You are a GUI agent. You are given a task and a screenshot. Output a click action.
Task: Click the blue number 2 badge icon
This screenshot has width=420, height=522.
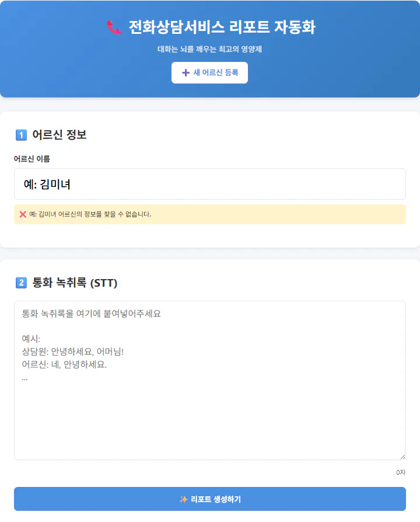click(x=21, y=283)
